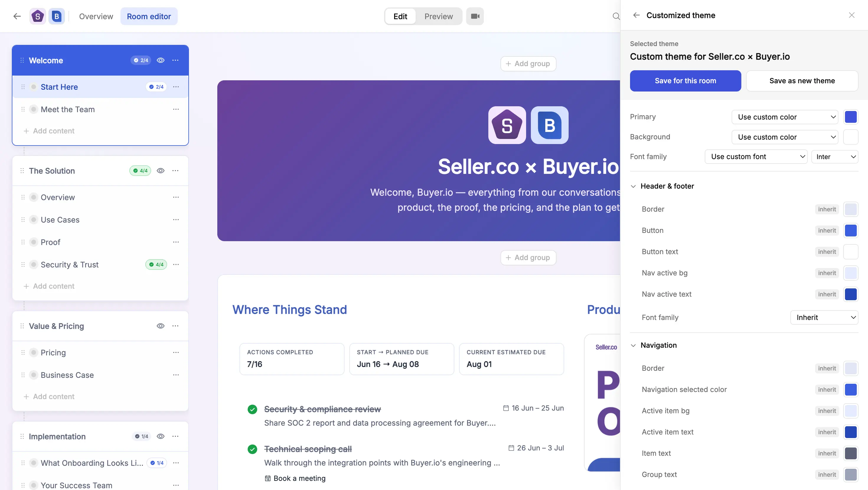Image resolution: width=868 pixels, height=490 pixels.
Task: Open the Primary color swatch
Action: 851,117
